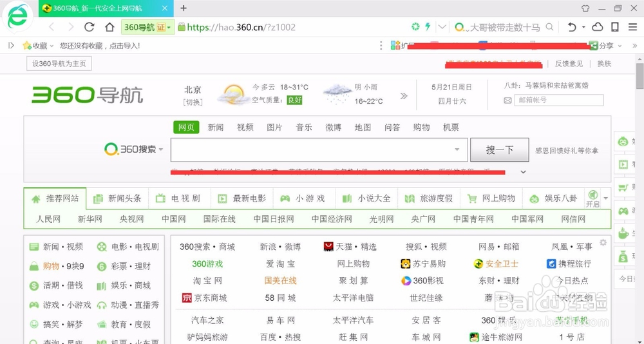Screen dimensions: 644x344
Task: Switch to 最新电影 category tab
Action: point(242,198)
